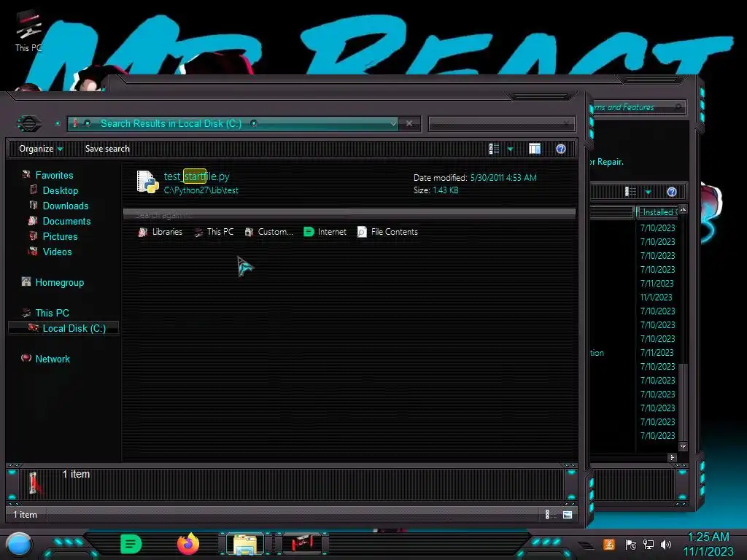
Task: Click the Start orb button
Action: point(19,545)
